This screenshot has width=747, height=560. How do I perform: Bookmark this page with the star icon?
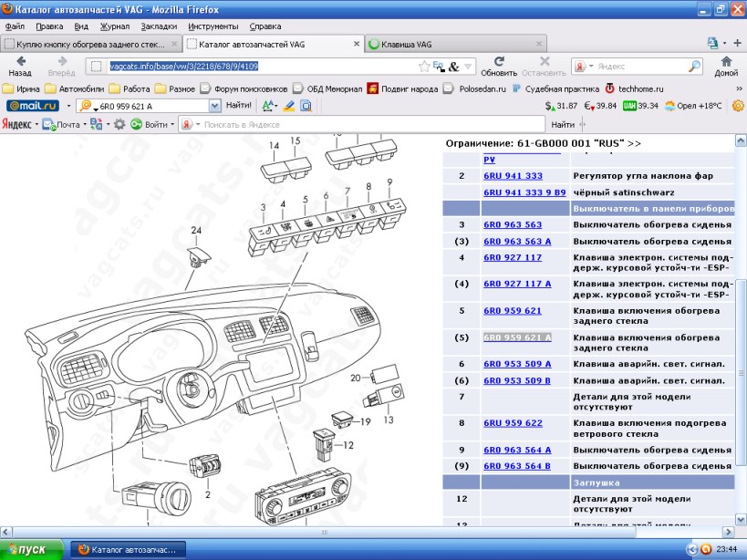(x=424, y=67)
